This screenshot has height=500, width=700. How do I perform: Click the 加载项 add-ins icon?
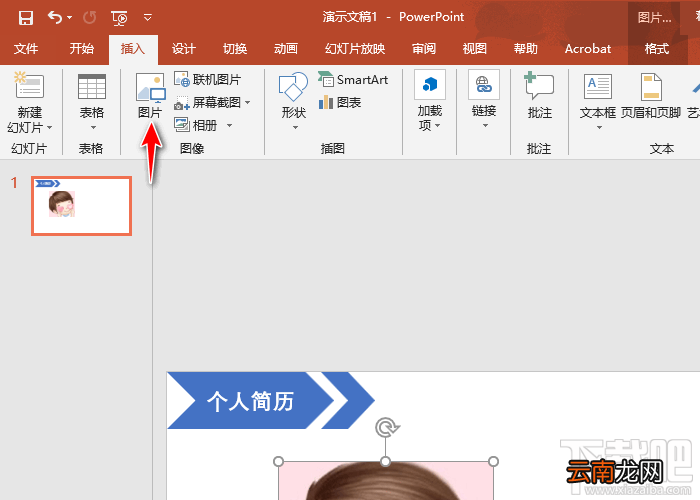[429, 84]
